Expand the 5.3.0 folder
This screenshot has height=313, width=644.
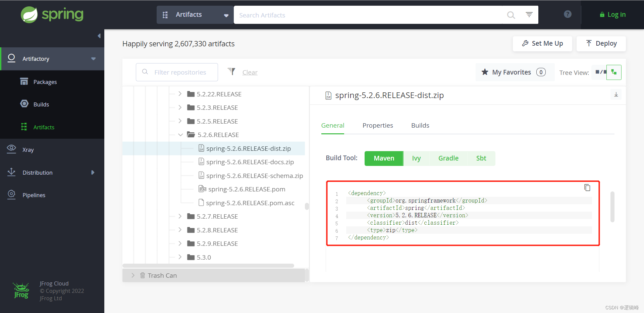pyautogui.click(x=180, y=257)
